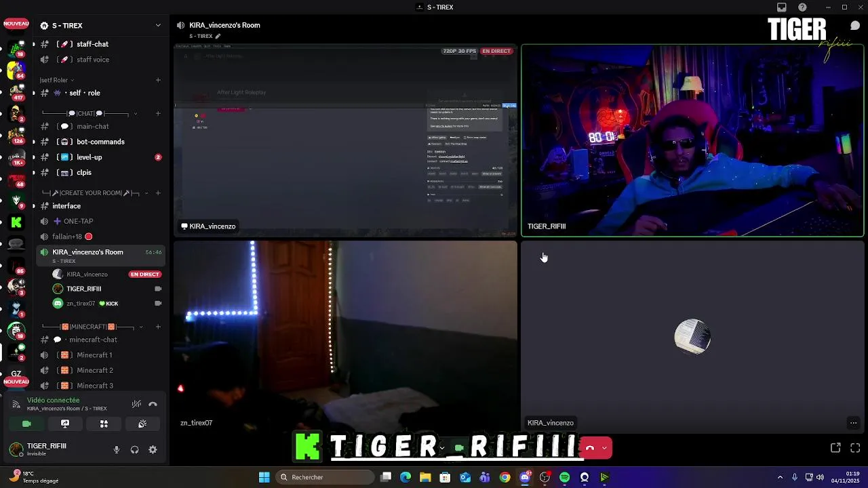Click KIRA_vincenzo in the voice member list
The height and width of the screenshot is (488, 868).
pos(87,274)
